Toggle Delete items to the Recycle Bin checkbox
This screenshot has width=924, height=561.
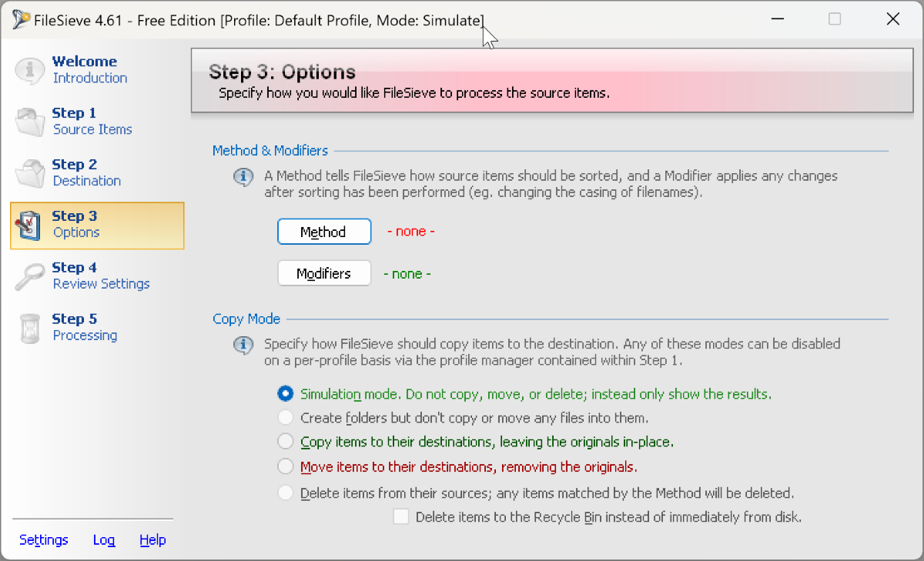tap(401, 517)
